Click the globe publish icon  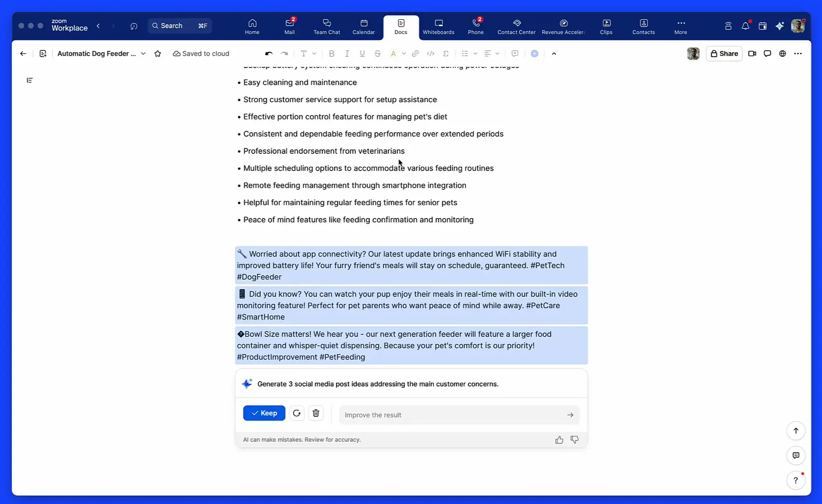pos(783,54)
